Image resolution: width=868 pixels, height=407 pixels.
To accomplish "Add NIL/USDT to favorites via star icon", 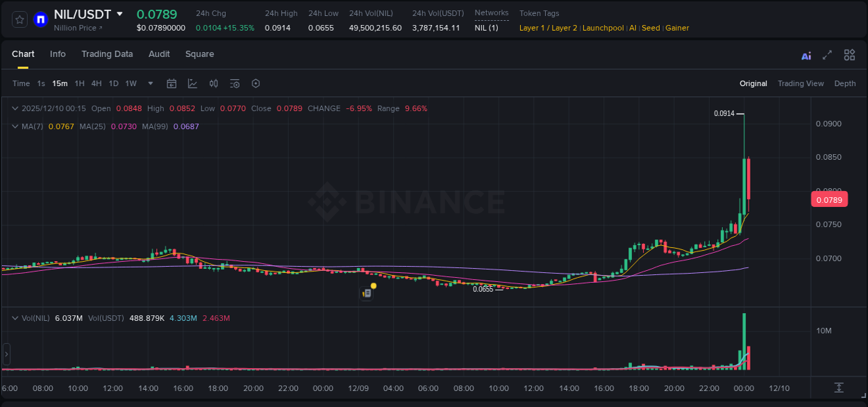I will click(19, 19).
